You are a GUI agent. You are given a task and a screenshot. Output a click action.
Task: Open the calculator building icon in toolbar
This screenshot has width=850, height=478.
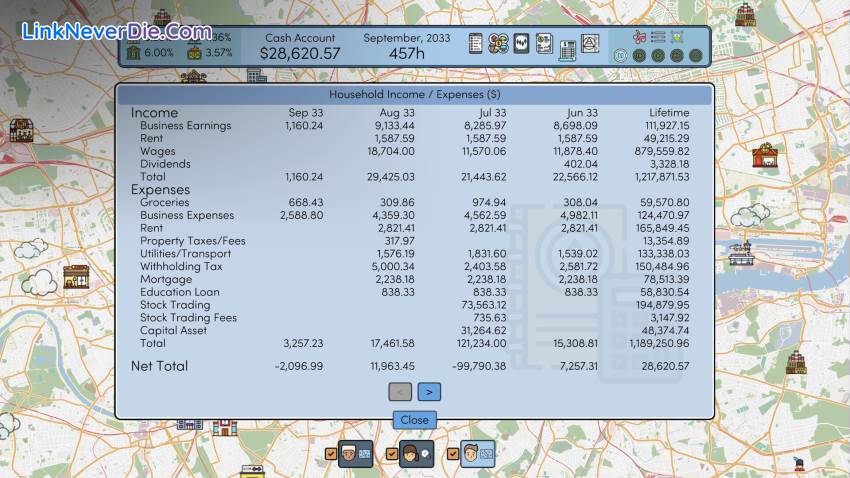567,48
